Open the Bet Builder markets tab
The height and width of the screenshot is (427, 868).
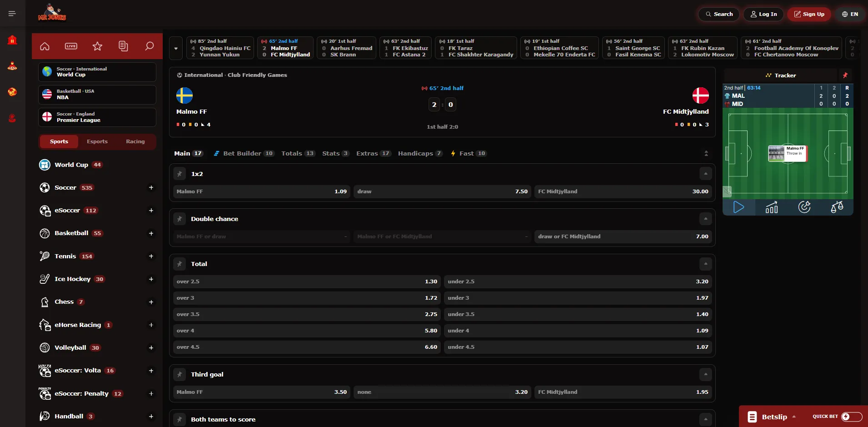click(244, 153)
